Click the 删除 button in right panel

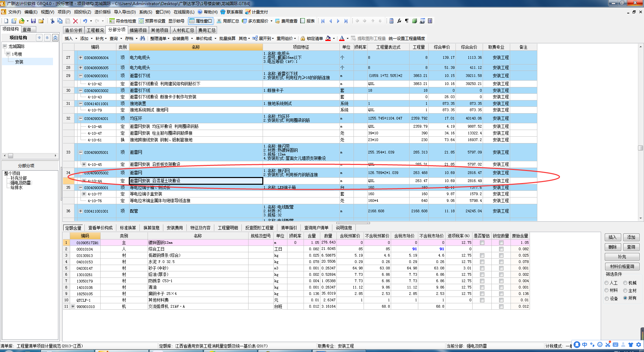(x=613, y=247)
